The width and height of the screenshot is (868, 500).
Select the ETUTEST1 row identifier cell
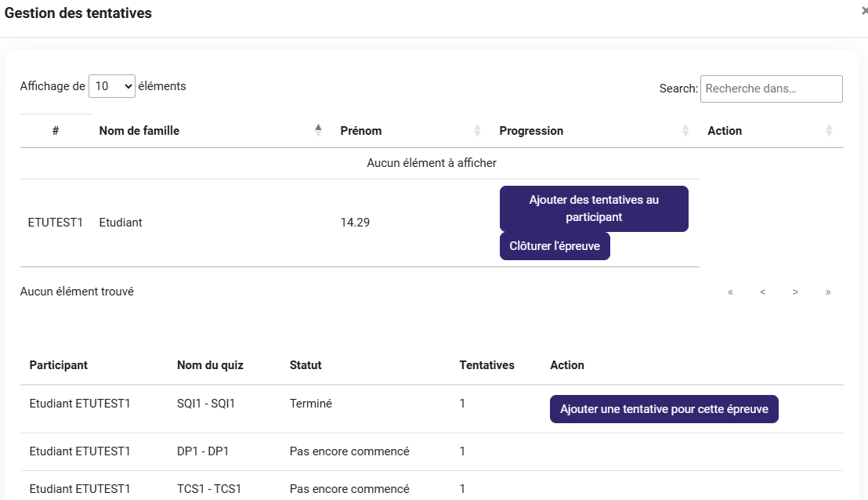coord(55,223)
